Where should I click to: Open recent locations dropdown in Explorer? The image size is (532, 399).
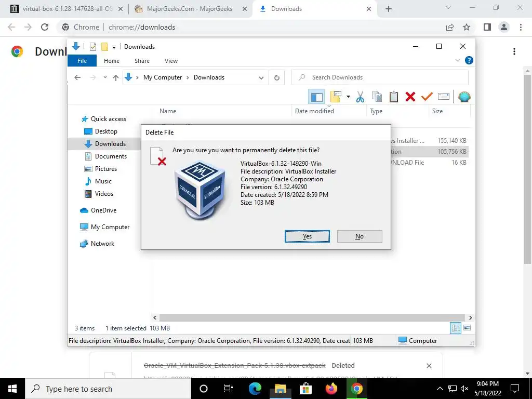point(105,77)
